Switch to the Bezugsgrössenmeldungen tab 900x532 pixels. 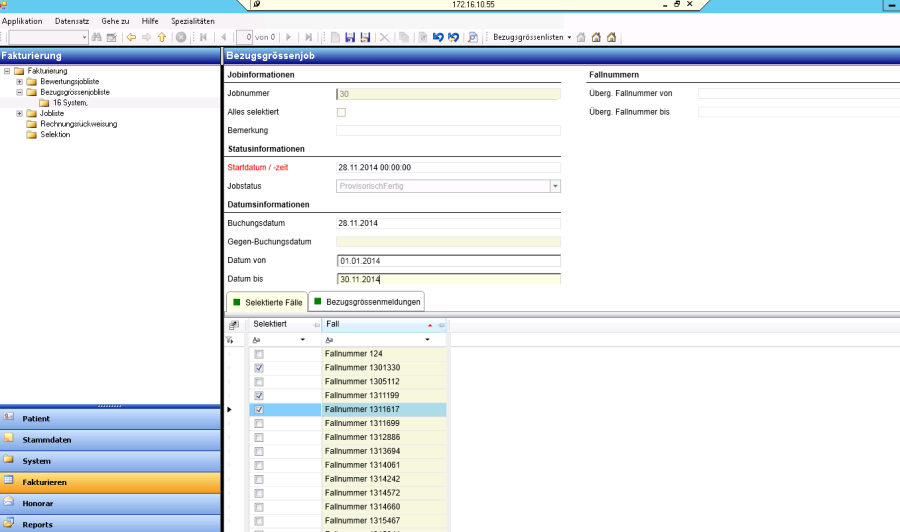tap(367, 301)
